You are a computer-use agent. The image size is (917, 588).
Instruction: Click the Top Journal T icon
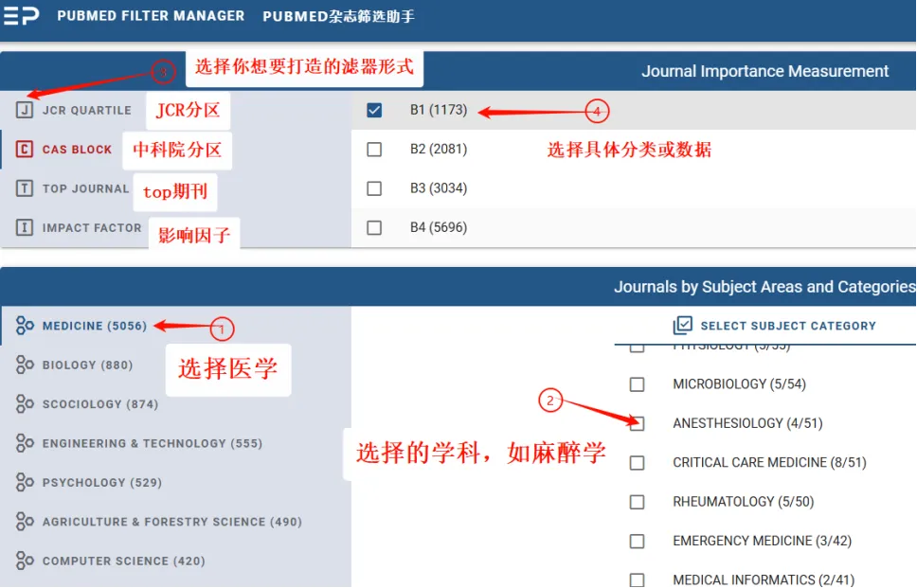24,188
